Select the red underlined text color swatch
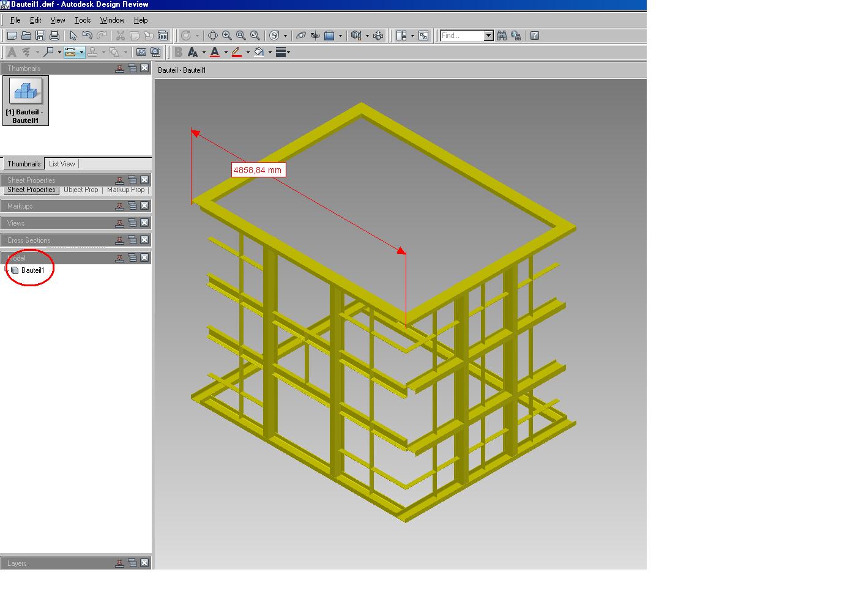The image size is (856, 616). point(215,52)
